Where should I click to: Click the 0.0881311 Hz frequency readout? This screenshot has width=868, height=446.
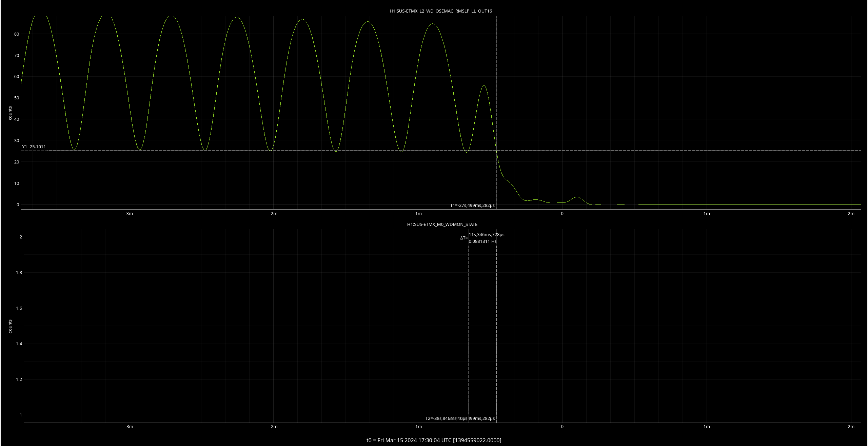click(x=482, y=241)
